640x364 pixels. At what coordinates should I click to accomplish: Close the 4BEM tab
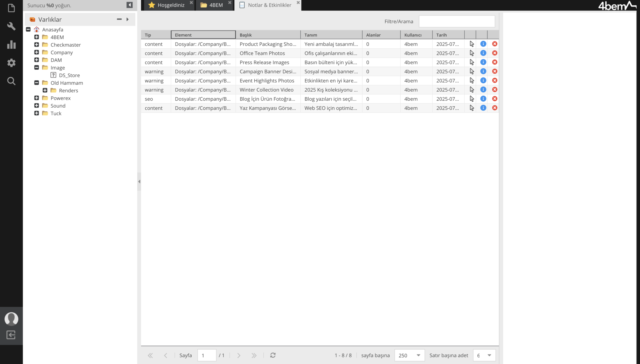(229, 2)
